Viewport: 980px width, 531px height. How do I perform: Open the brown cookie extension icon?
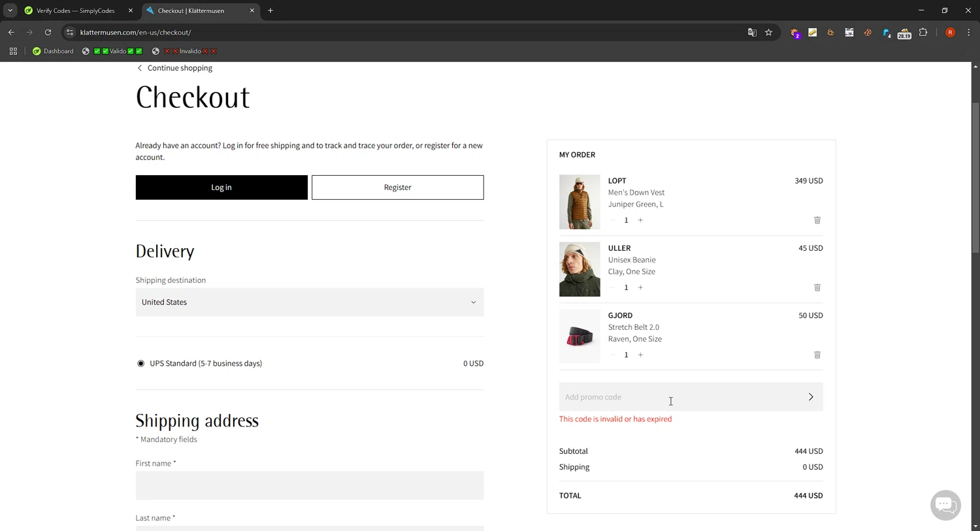(868, 32)
